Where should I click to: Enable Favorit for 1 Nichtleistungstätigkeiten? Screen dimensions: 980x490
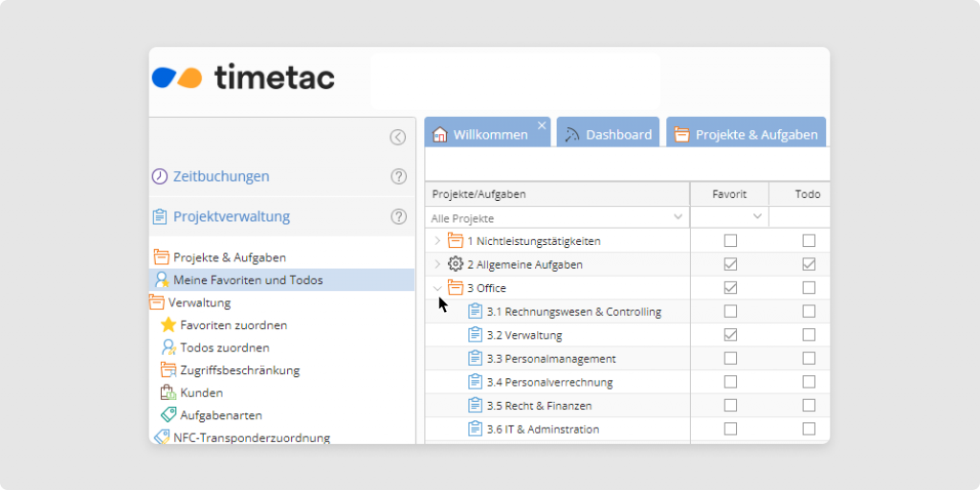click(730, 240)
